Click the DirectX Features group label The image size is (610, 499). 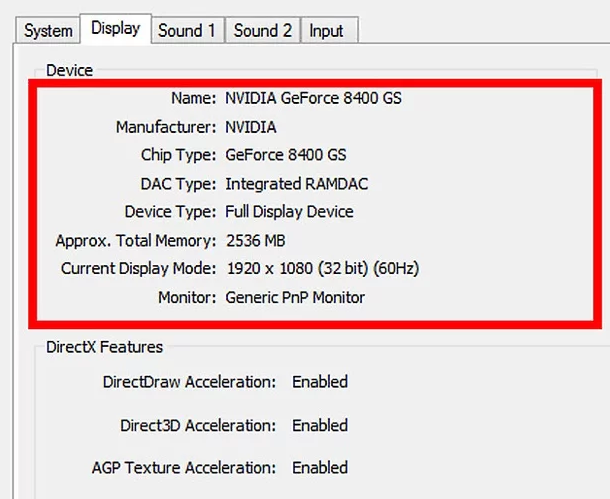pyautogui.click(x=104, y=347)
